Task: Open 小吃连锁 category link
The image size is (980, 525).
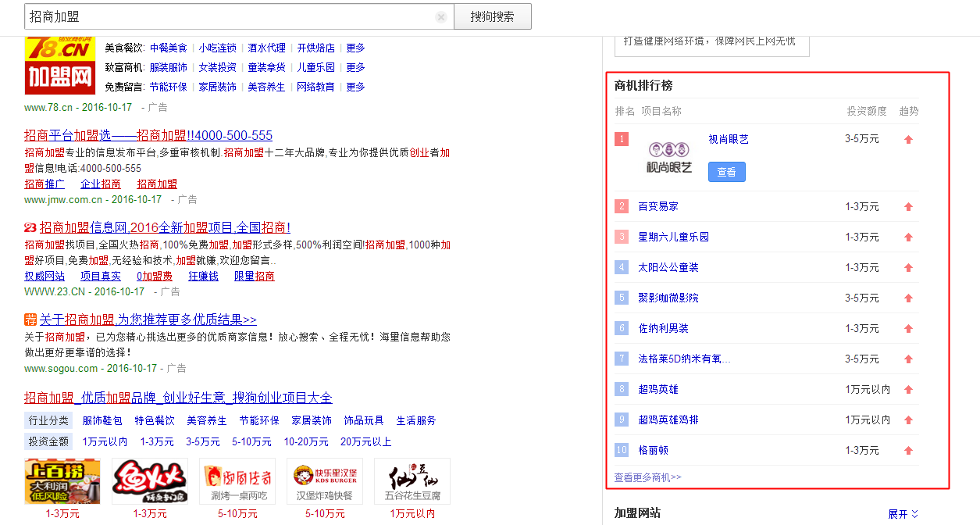Action: click(x=218, y=48)
